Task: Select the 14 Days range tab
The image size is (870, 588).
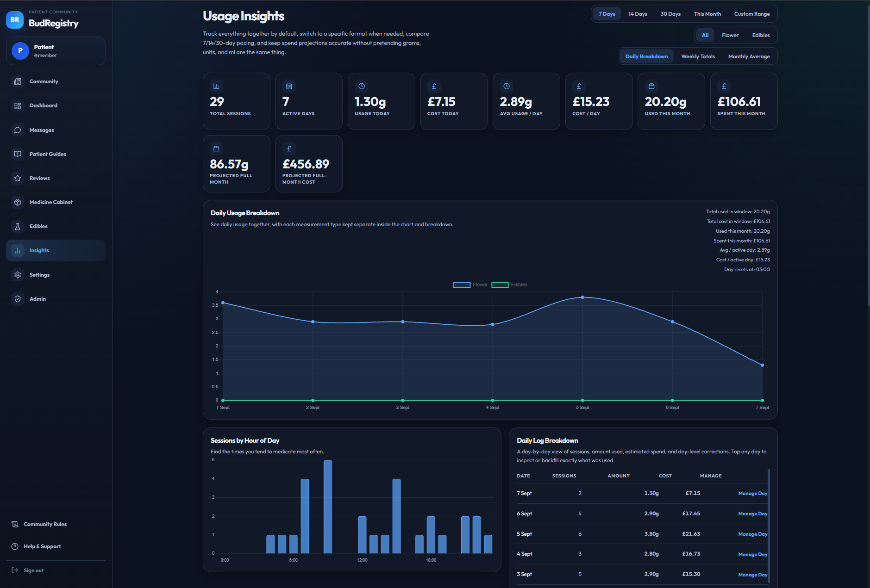Action: 638,14
